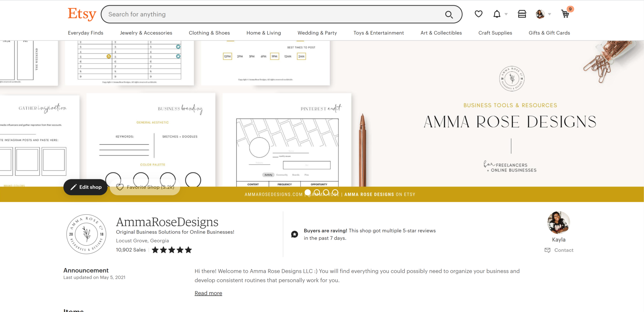Viewport: 644px width, 312px height.
Task: Browse the Craft Supplies menu item
Action: 495,33
